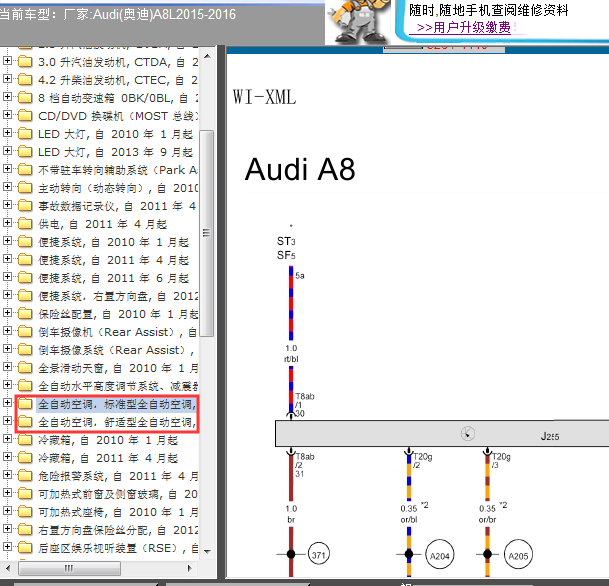Screen dimensions: 609x586
Task: Click folder icon of 便捷系统 2011 年 6 月起
Action: click(x=25, y=278)
